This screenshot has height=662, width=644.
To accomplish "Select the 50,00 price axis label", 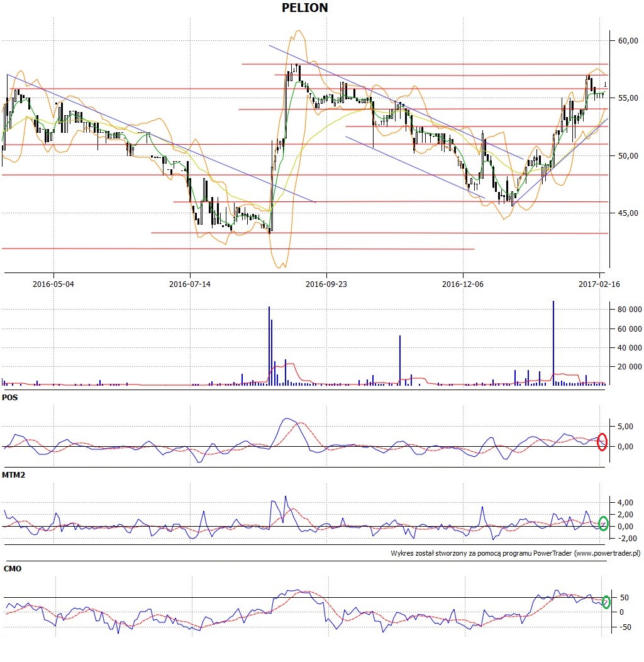I will pos(628,156).
